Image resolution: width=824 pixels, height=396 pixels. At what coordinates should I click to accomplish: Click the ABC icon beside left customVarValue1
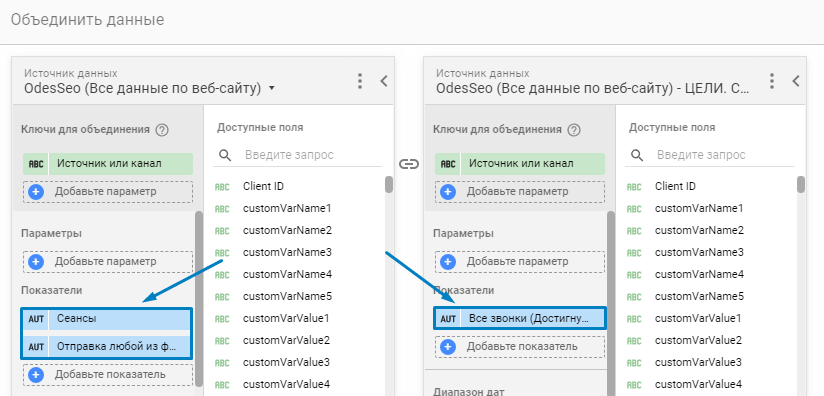[222, 319]
